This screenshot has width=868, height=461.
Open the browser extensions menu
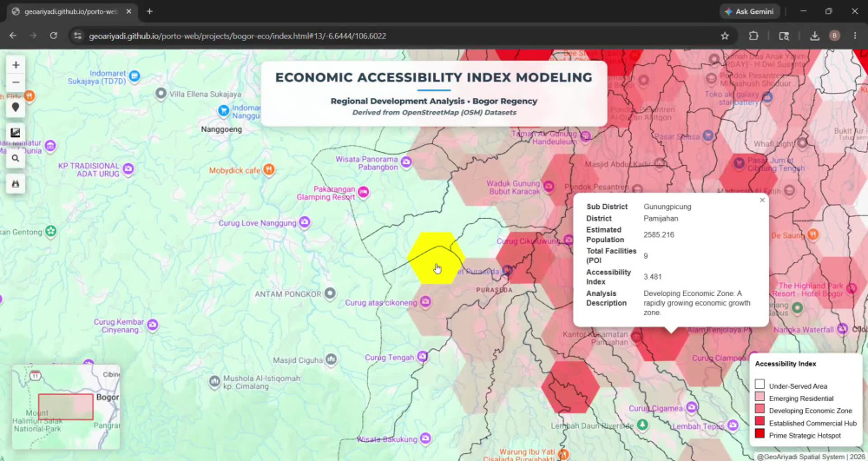tap(753, 36)
